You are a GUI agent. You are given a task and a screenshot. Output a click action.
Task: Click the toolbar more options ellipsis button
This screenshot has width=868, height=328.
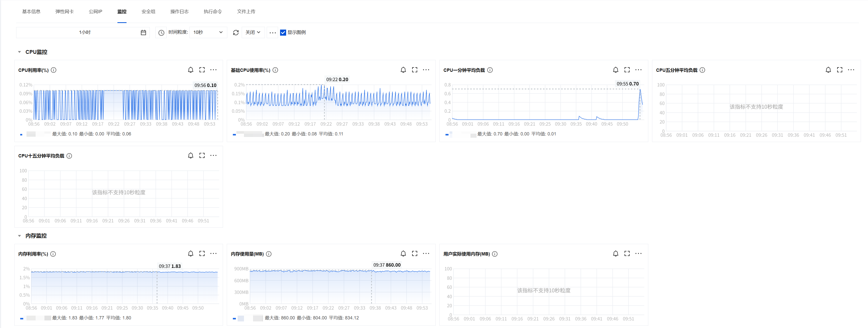coord(272,32)
